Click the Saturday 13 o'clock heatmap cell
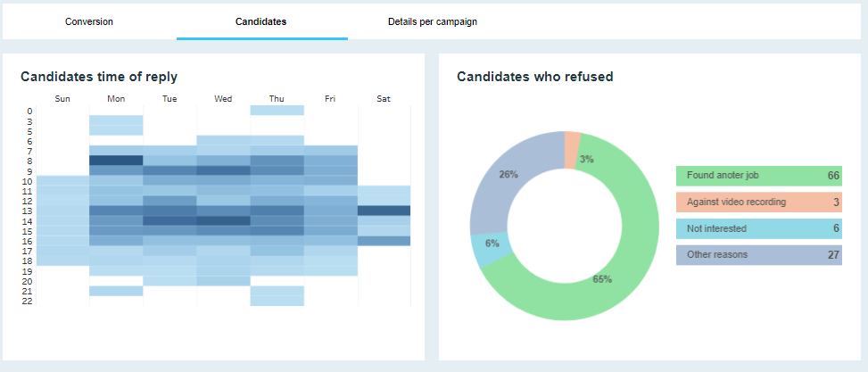 tap(384, 211)
